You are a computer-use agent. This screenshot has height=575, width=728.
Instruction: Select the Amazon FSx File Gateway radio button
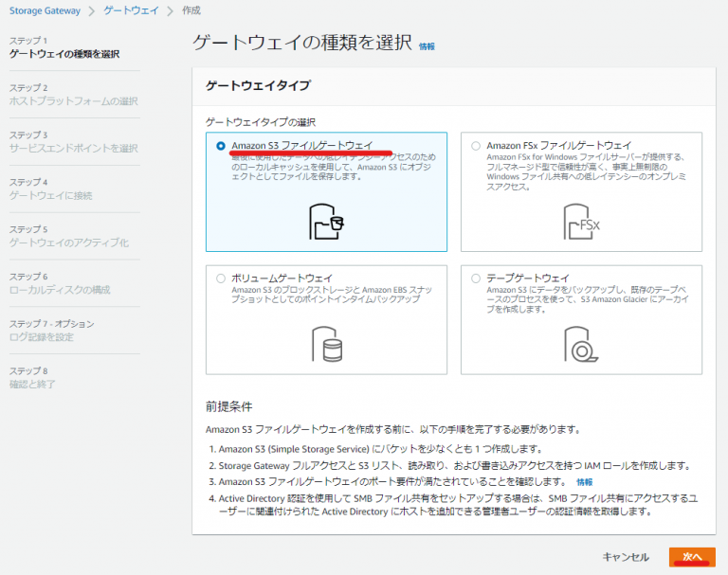(476, 146)
